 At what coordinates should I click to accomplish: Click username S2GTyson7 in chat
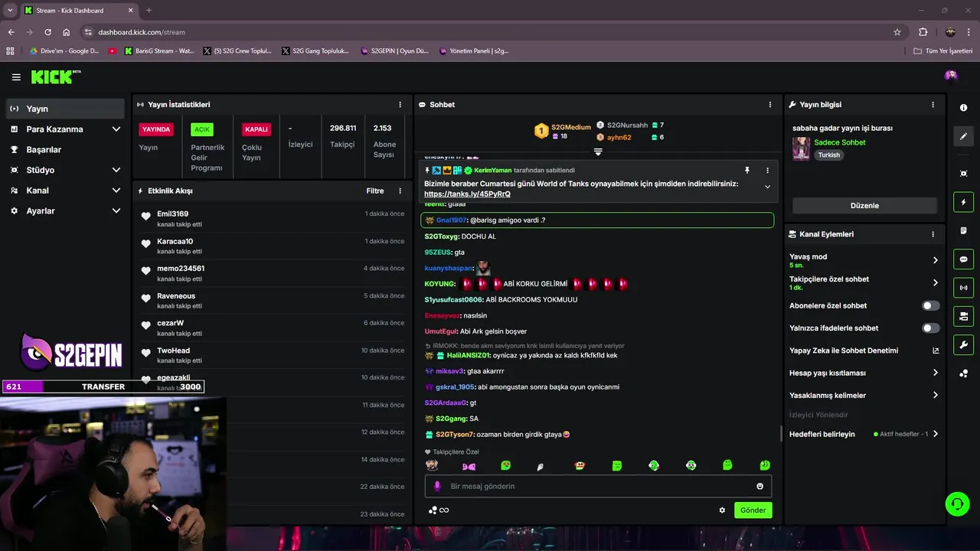(x=455, y=435)
